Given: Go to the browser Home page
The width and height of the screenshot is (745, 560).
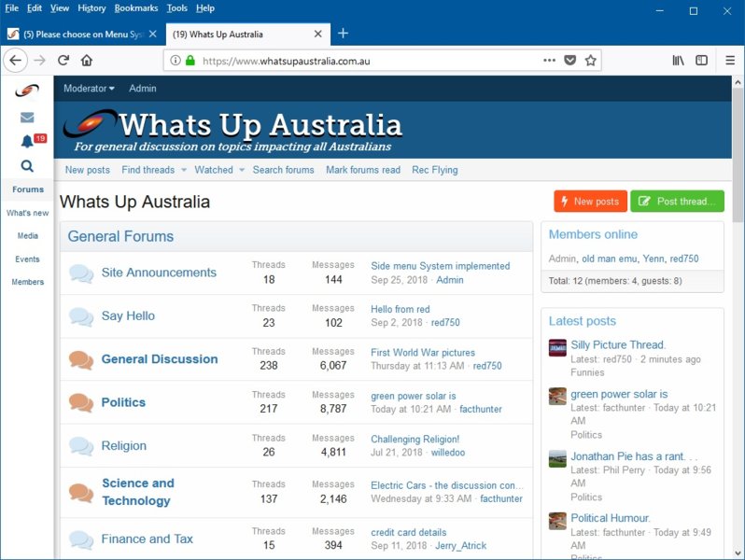Looking at the screenshot, I should [x=87, y=61].
